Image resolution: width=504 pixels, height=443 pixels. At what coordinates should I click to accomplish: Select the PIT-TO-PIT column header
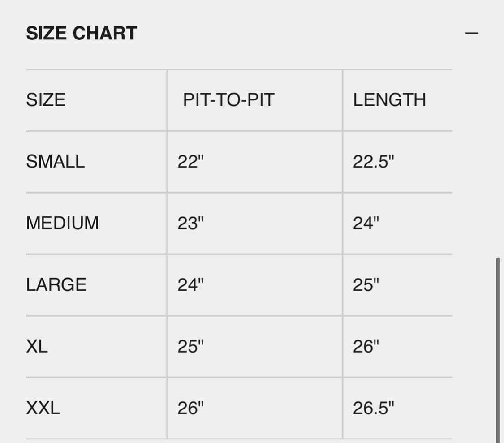tap(228, 100)
